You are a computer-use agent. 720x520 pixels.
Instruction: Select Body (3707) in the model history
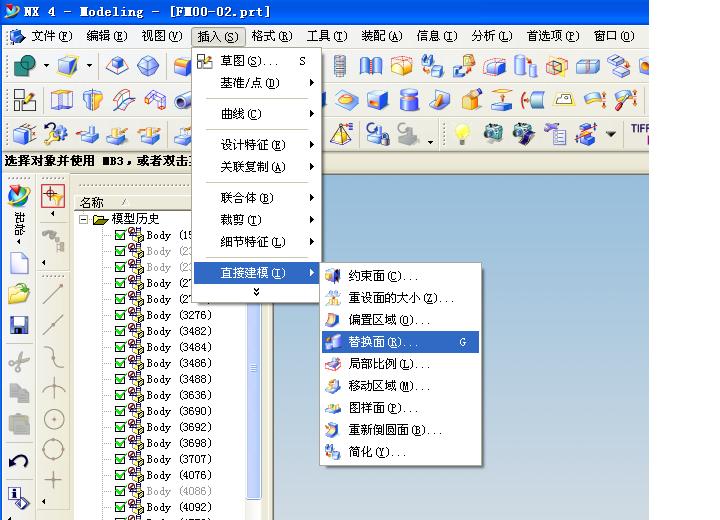coord(179,459)
